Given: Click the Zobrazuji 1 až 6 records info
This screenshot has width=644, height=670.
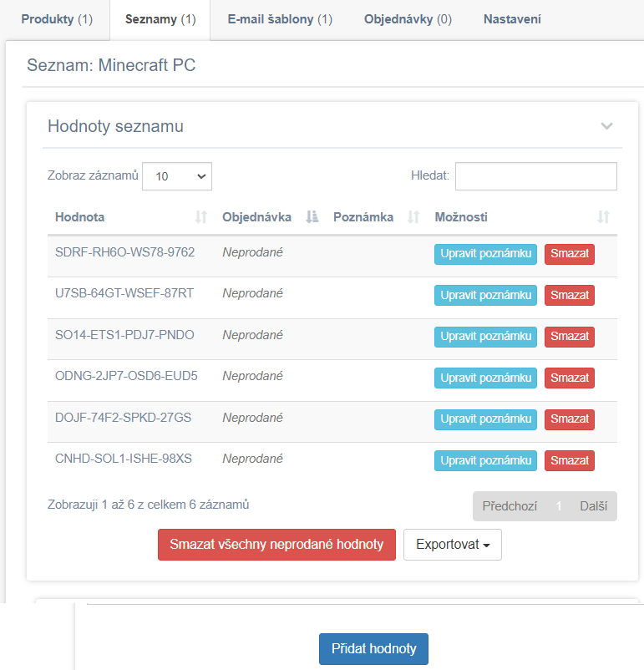Looking at the screenshot, I should (x=149, y=505).
